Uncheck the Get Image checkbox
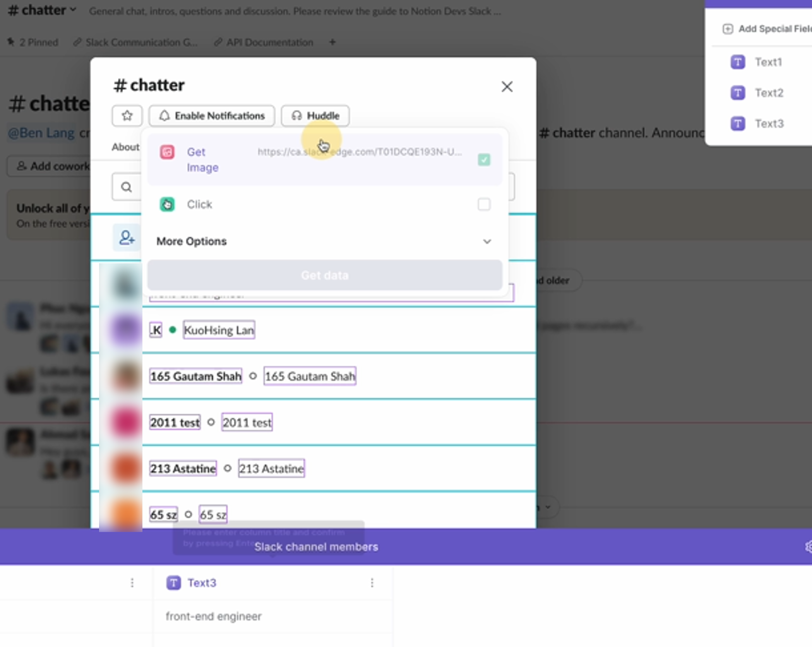The width and height of the screenshot is (812, 647). coord(484,160)
